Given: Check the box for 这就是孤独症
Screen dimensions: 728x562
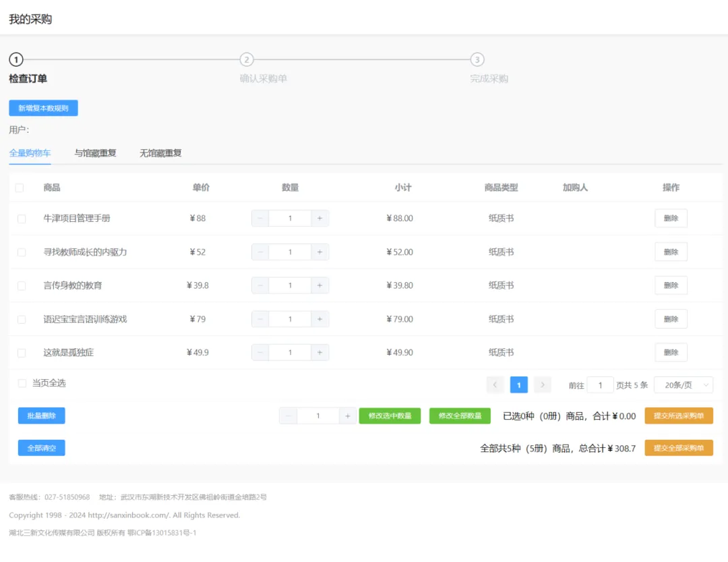Looking at the screenshot, I should [x=22, y=353].
